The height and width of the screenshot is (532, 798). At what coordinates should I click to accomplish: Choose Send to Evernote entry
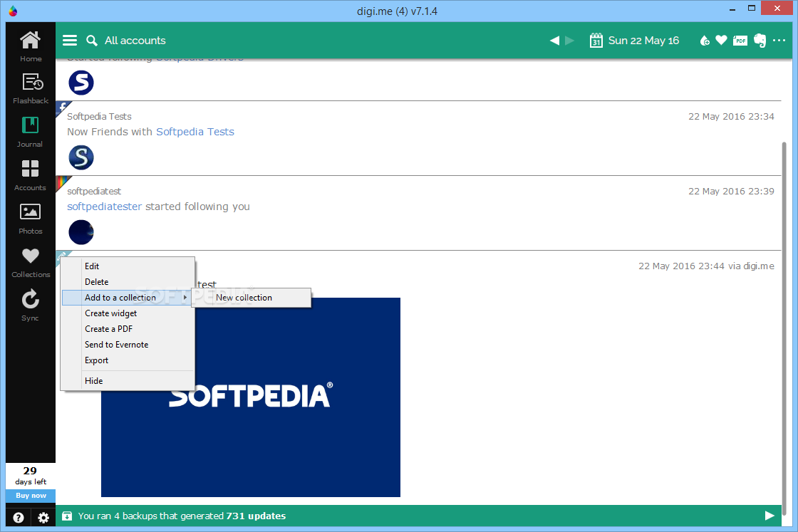tap(128, 345)
